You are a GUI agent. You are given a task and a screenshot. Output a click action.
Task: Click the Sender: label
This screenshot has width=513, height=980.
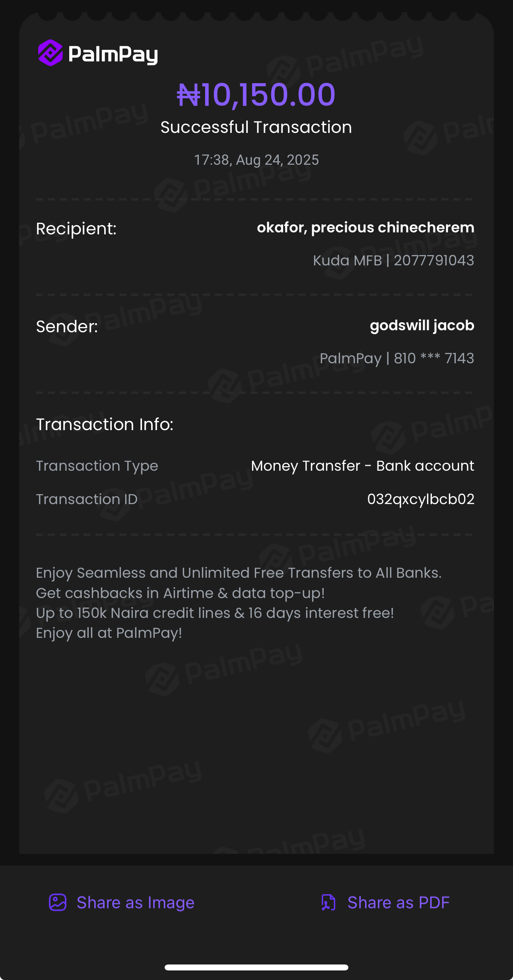click(67, 327)
